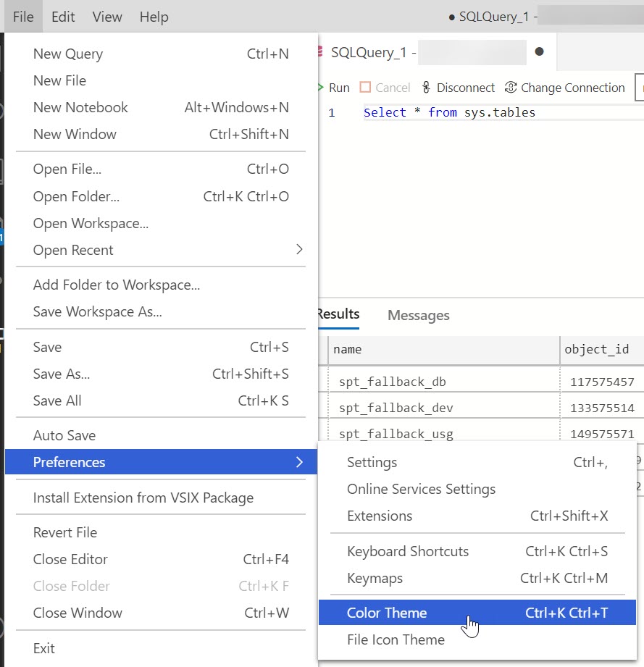The width and height of the screenshot is (644, 667).
Task: Expand the Preferences submenu chevron
Action: 299,462
